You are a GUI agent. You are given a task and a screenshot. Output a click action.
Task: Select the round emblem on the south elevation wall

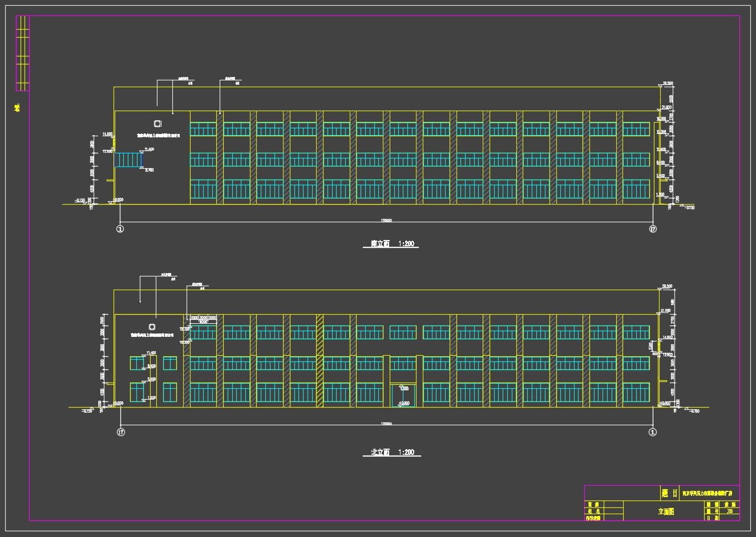pyautogui.click(x=157, y=124)
